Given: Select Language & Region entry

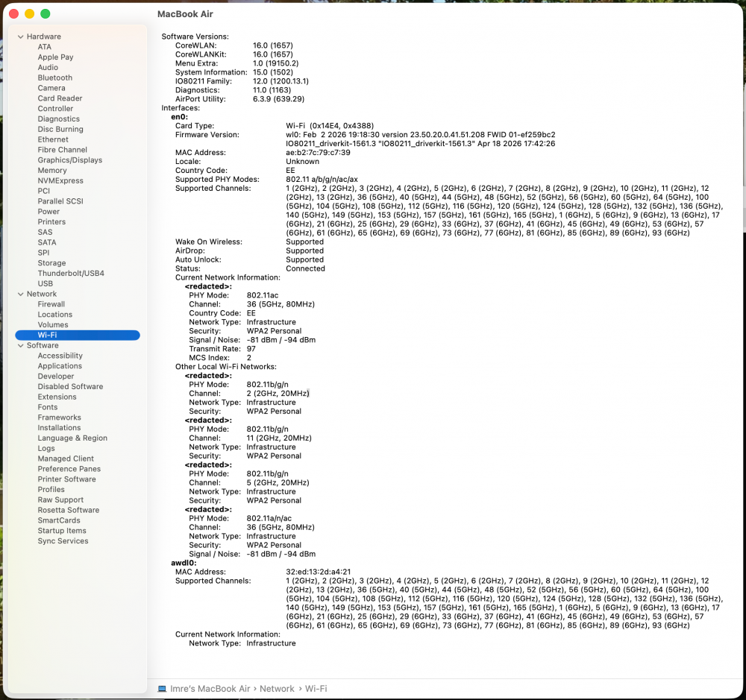Looking at the screenshot, I should pos(72,438).
